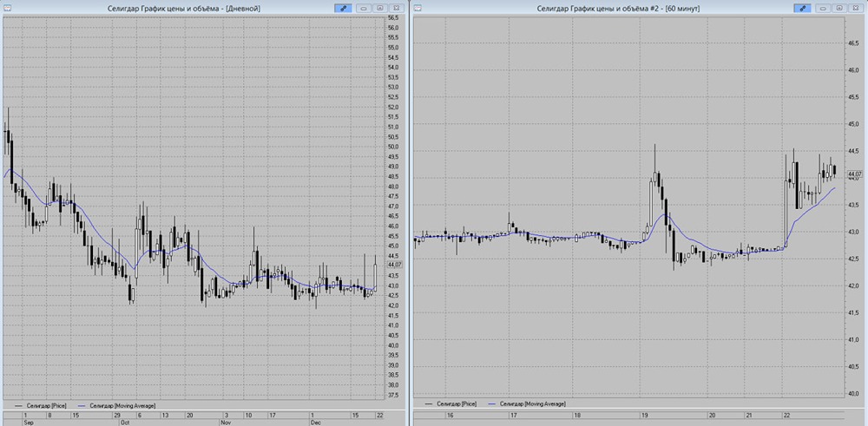Click the Oct label on daily time axis
This screenshot has width=868, height=426.
[x=125, y=423]
